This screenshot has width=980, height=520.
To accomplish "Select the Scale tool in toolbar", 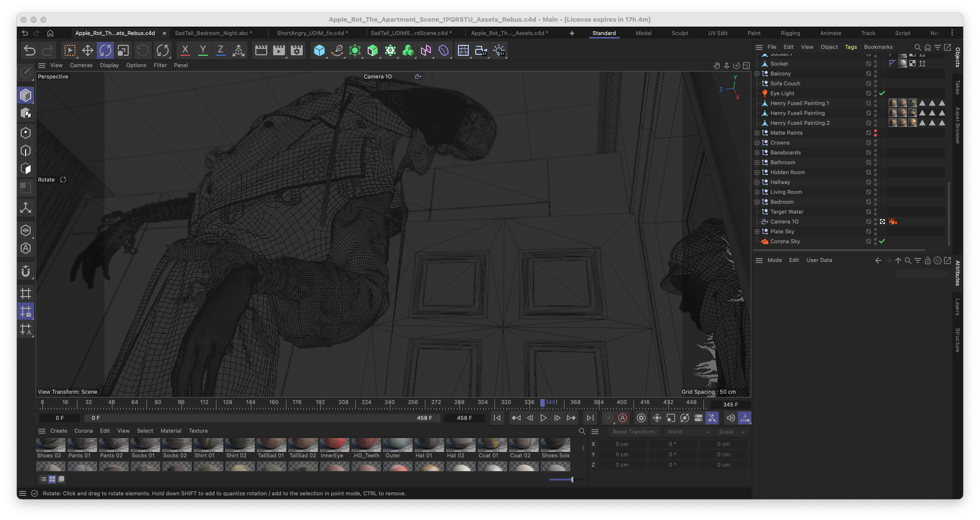I will (123, 50).
